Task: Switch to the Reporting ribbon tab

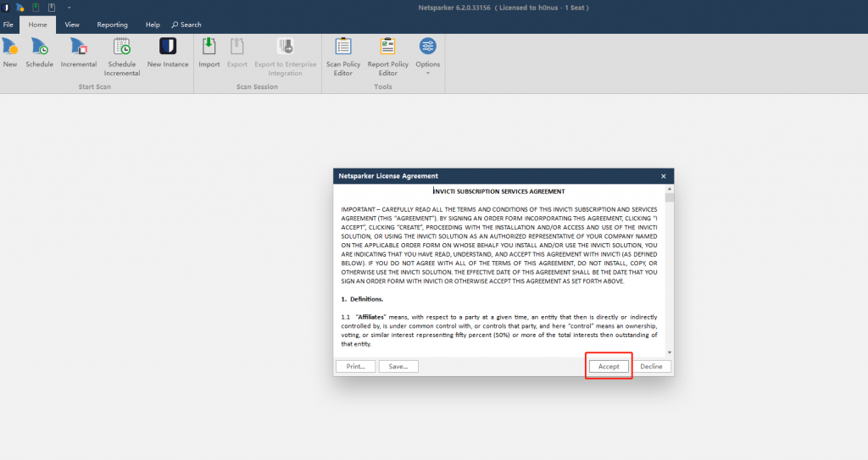Action: click(x=113, y=25)
